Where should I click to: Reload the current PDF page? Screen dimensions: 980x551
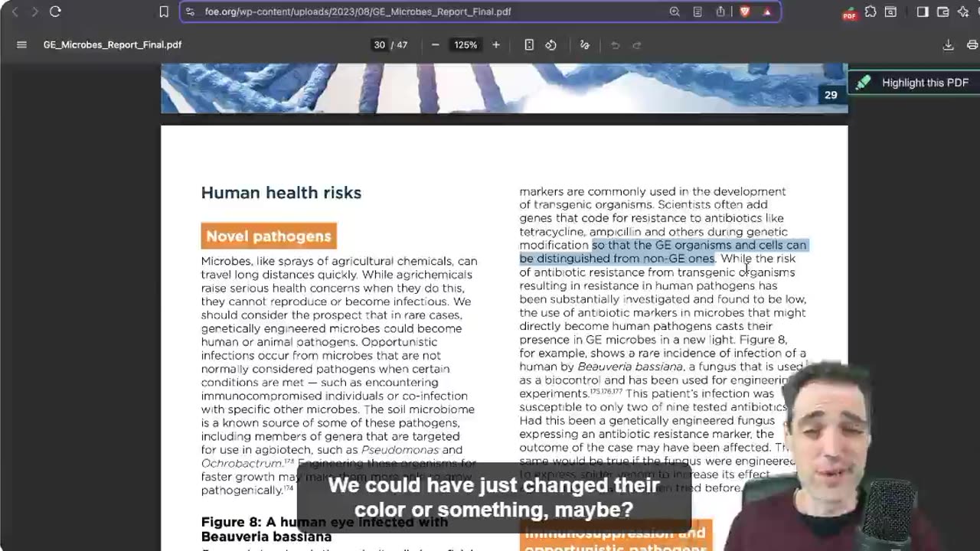click(55, 11)
